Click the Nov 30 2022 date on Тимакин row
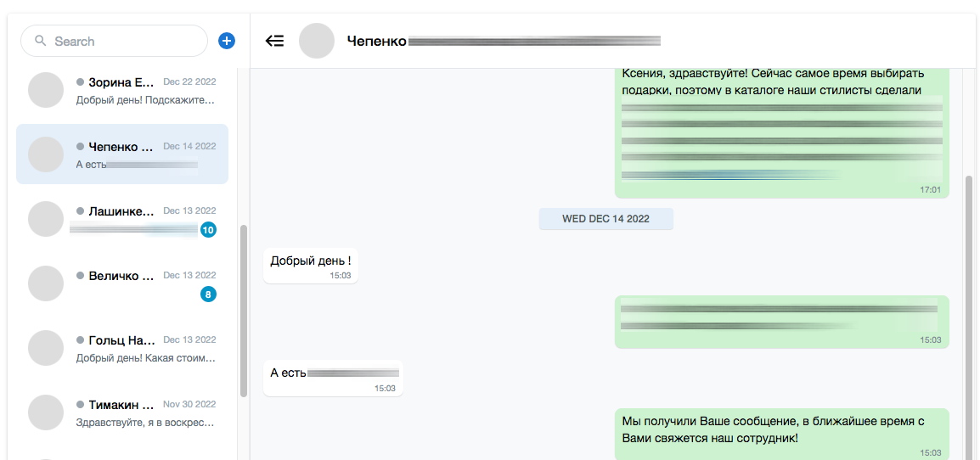 coord(189,404)
